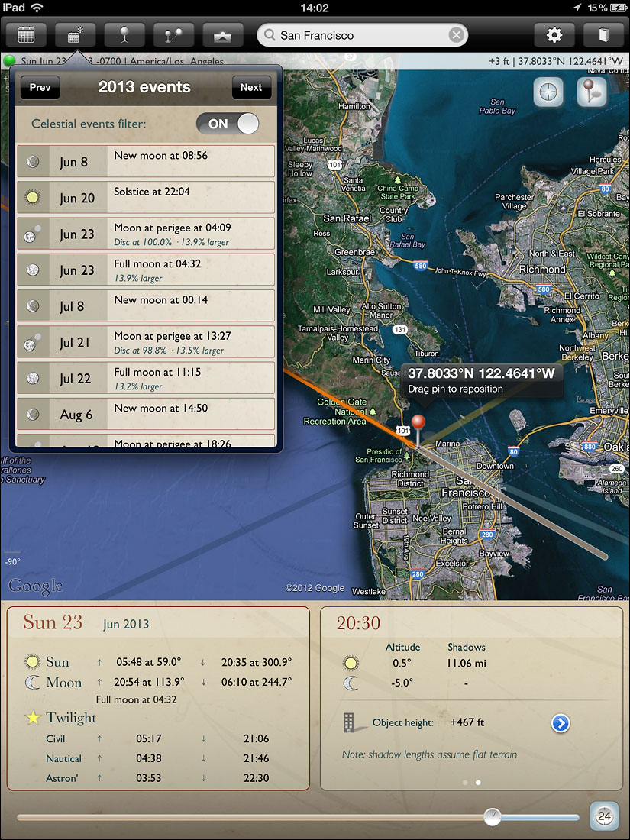
Task: Click sunrise time 05:48 at 59.0°
Action: [148, 662]
